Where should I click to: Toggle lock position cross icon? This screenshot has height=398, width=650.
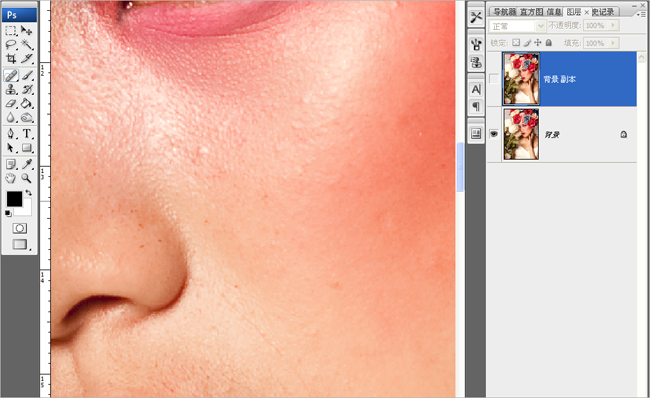point(538,43)
